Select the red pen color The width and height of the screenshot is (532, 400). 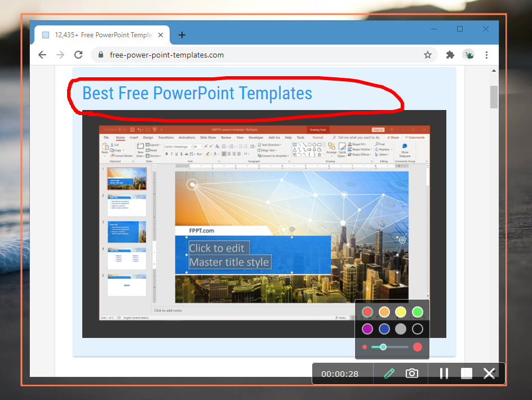tap(367, 312)
